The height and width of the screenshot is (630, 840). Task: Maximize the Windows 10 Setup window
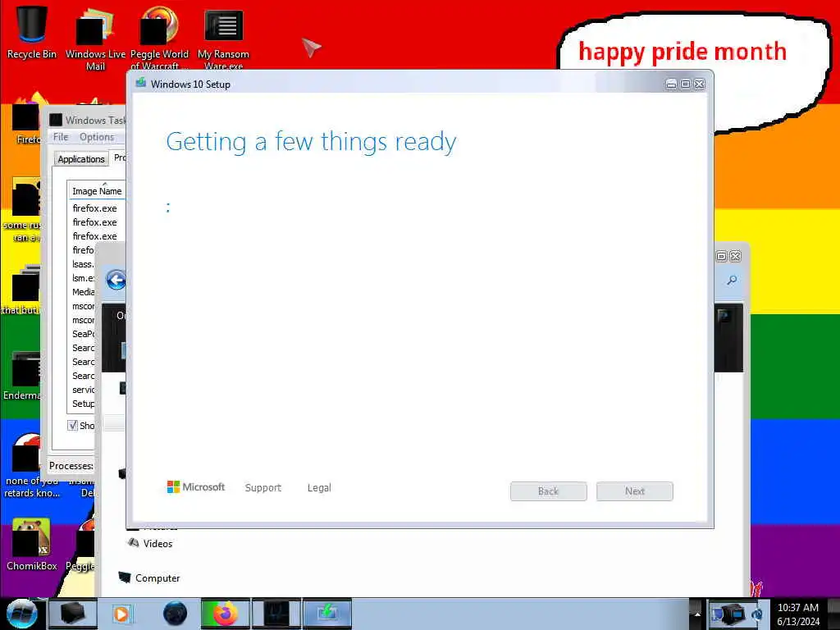[x=685, y=84]
